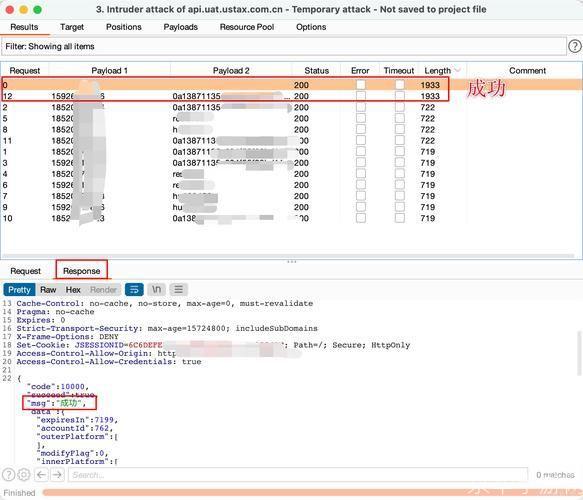Open the Resource Pool tab
Image resolution: width=583 pixels, height=500 pixels.
coord(247,27)
